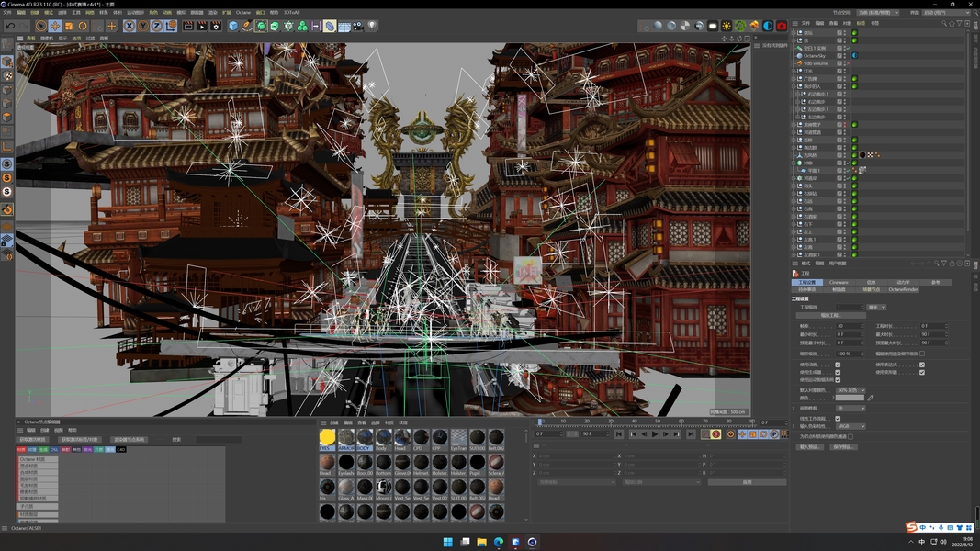Image resolution: width=980 pixels, height=551 pixels.
Task: Open the 信息 tab in attributes
Action: pyautogui.click(x=871, y=282)
